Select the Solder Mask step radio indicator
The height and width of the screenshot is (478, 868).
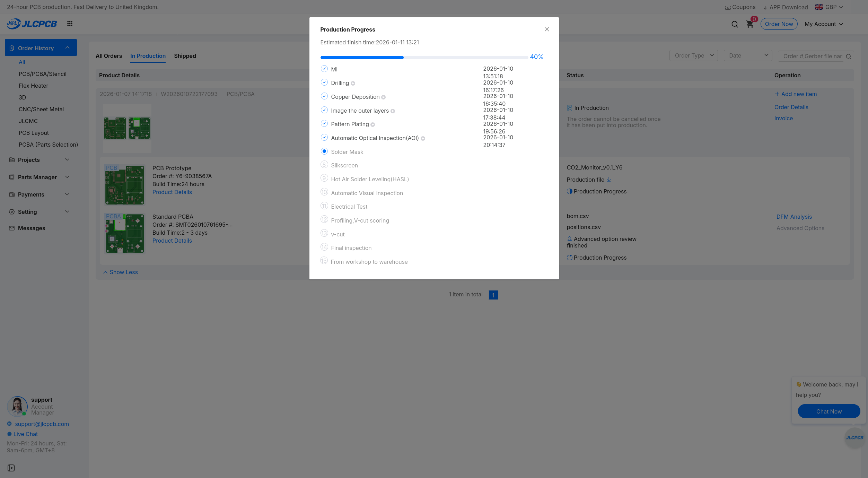click(x=324, y=151)
